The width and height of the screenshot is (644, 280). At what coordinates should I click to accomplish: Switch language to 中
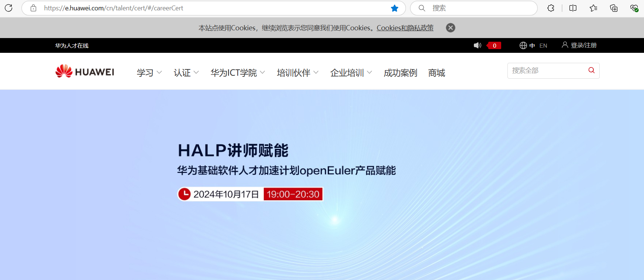(x=532, y=46)
